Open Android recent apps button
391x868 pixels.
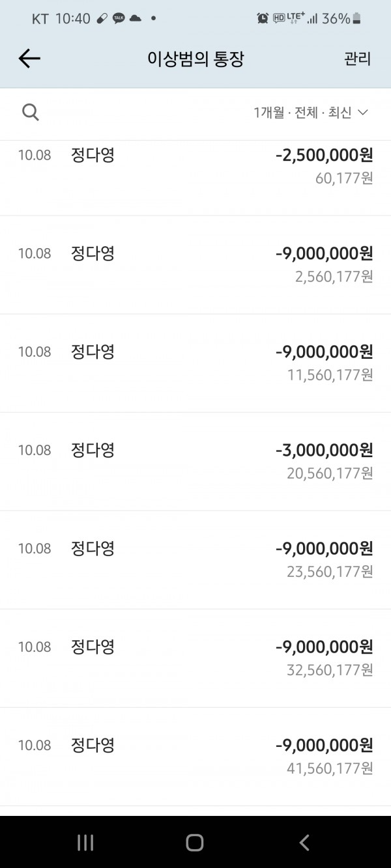pyautogui.click(x=85, y=842)
